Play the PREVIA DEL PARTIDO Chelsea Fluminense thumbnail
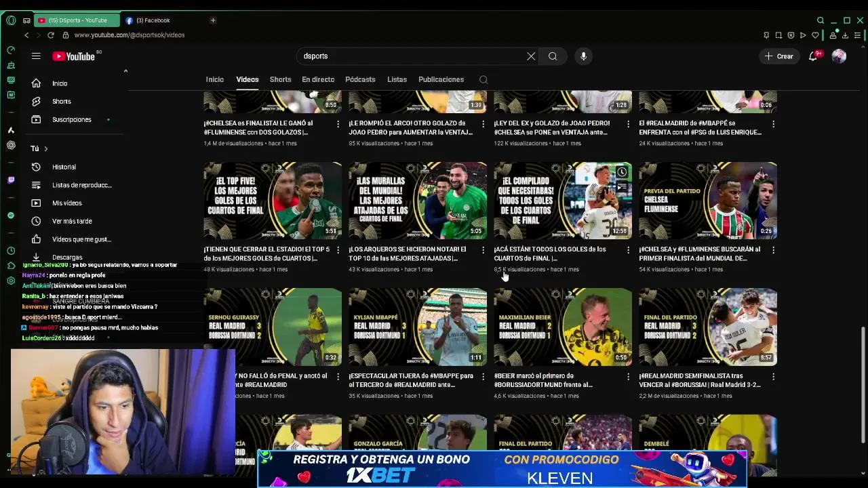Screen dimensions: 868x488 click(708, 201)
